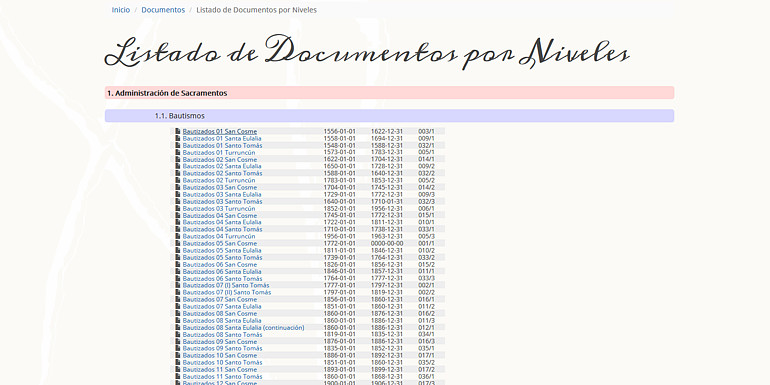Click the document icon beside Bautizados 02 Santa Eulalia

[178, 166]
